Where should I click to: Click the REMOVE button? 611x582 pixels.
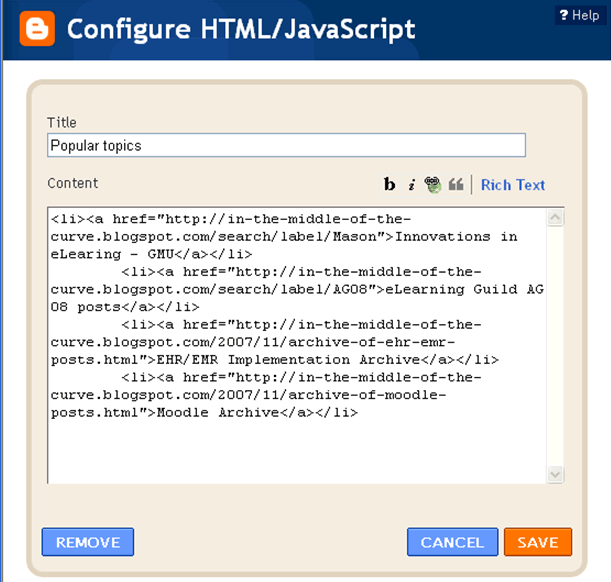(x=88, y=542)
